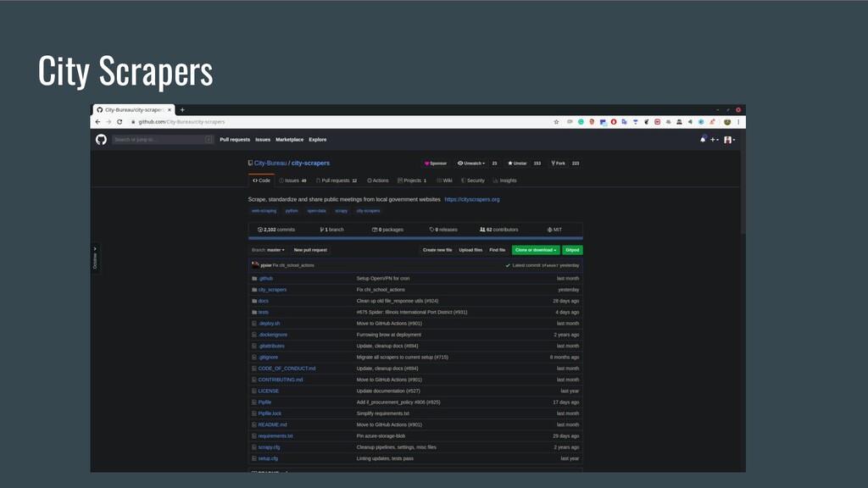This screenshot has height=488, width=868.
Task: Open Clone or download dropdown
Action: coord(536,250)
